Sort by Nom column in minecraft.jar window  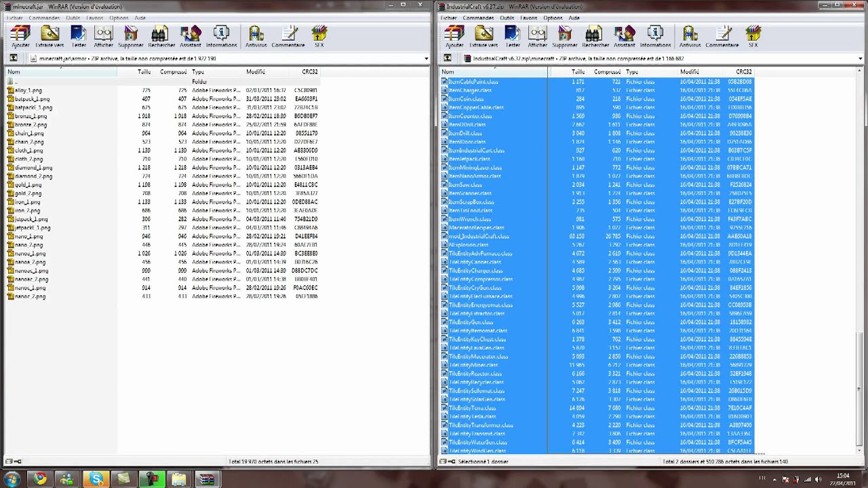pyautogui.click(x=61, y=72)
